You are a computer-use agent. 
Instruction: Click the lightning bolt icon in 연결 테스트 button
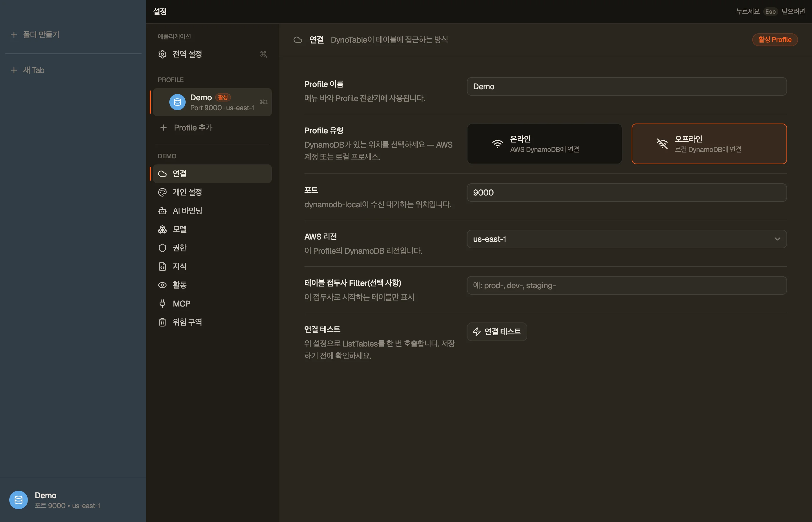(476, 332)
